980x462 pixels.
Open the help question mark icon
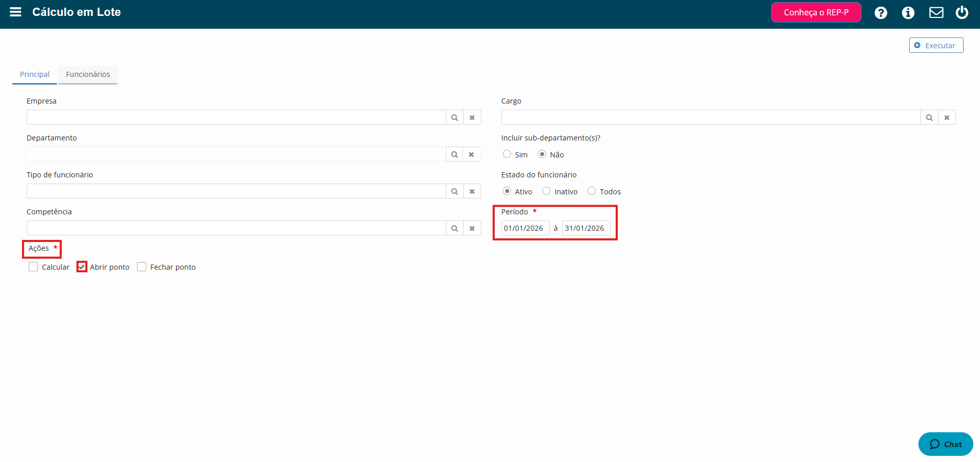(x=881, y=13)
